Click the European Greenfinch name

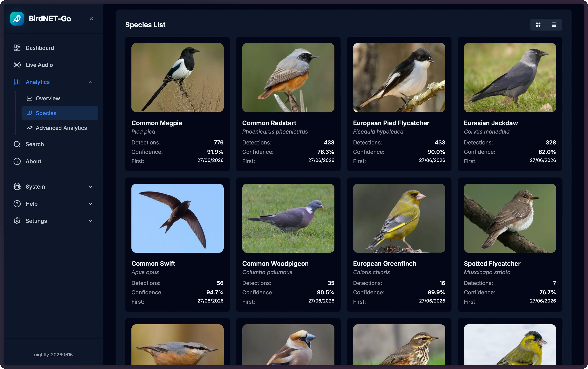pos(385,264)
